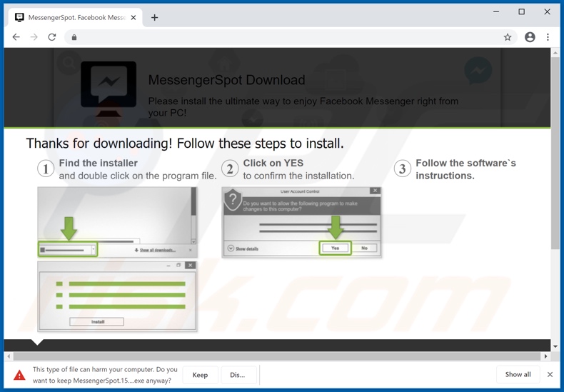Click the User Account Control illustration
Image resolution: width=564 pixels, height=392 pixels.
(x=301, y=222)
